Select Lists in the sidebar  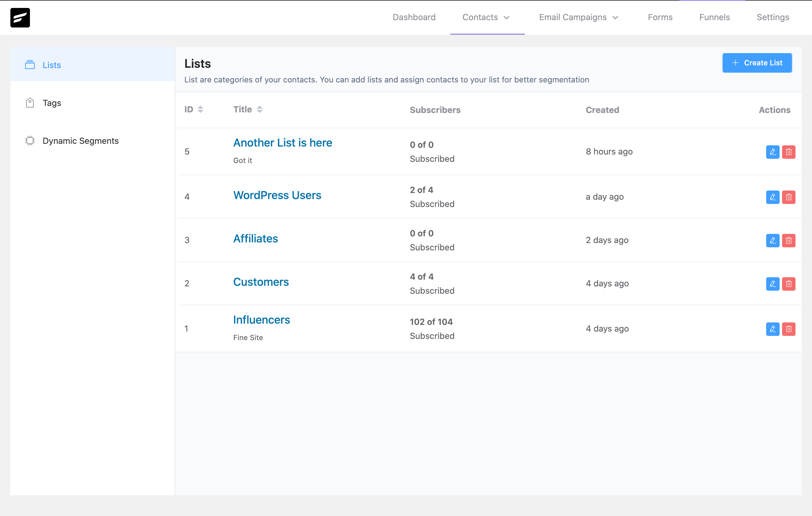pyautogui.click(x=92, y=64)
